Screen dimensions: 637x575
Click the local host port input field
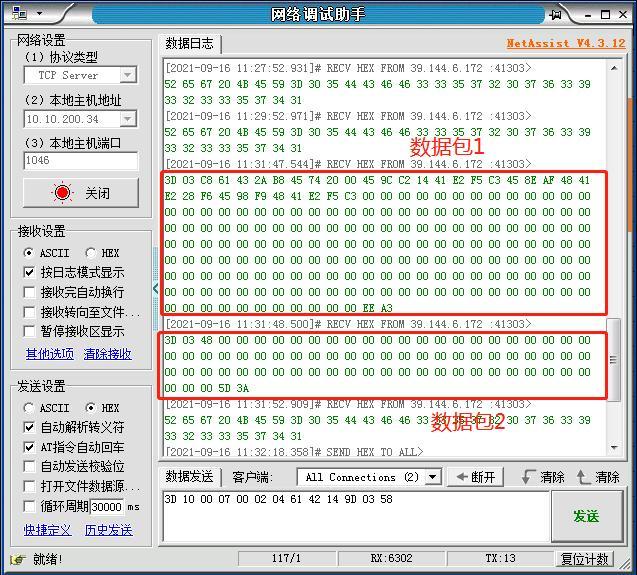[80, 160]
